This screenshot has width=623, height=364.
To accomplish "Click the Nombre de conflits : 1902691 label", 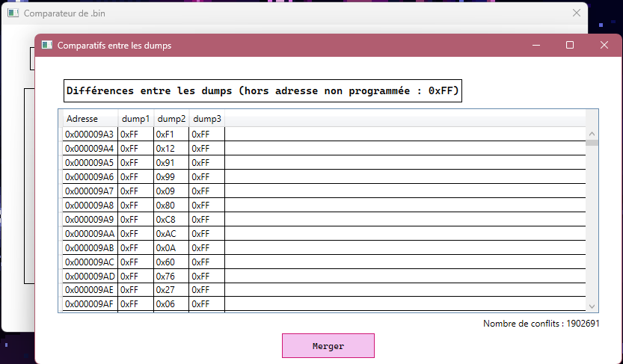I will [541, 324].
